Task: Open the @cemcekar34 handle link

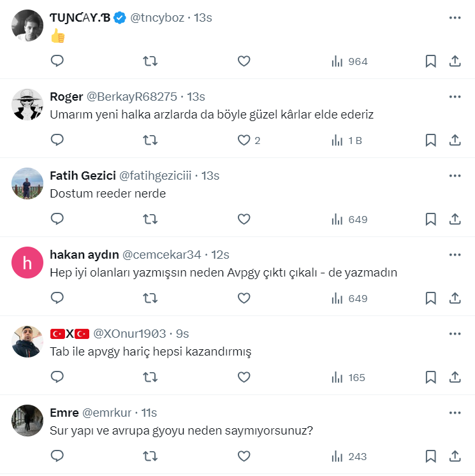Action: (161, 255)
